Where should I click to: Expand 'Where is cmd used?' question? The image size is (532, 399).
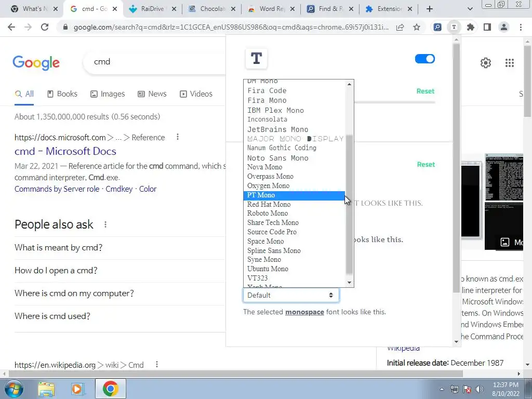120,316
